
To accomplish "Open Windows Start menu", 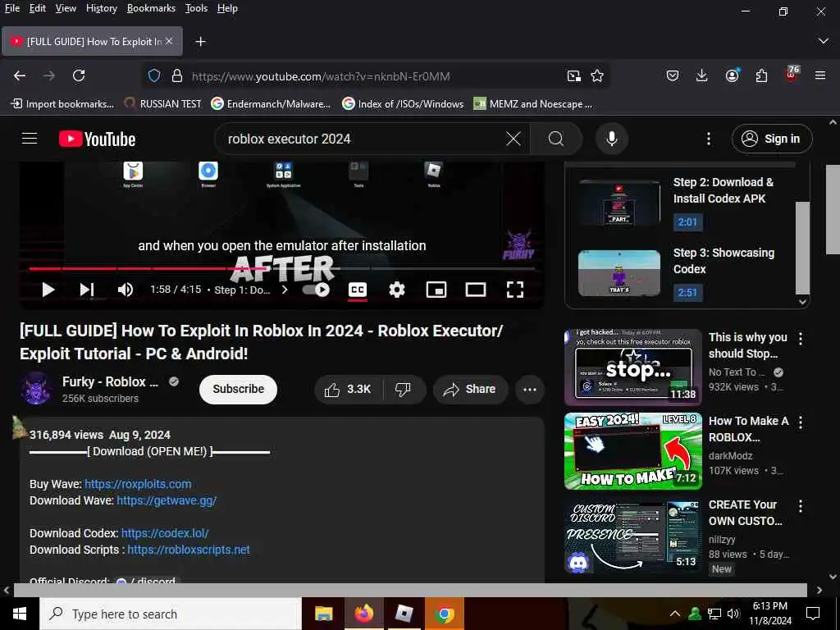I will 20,614.
